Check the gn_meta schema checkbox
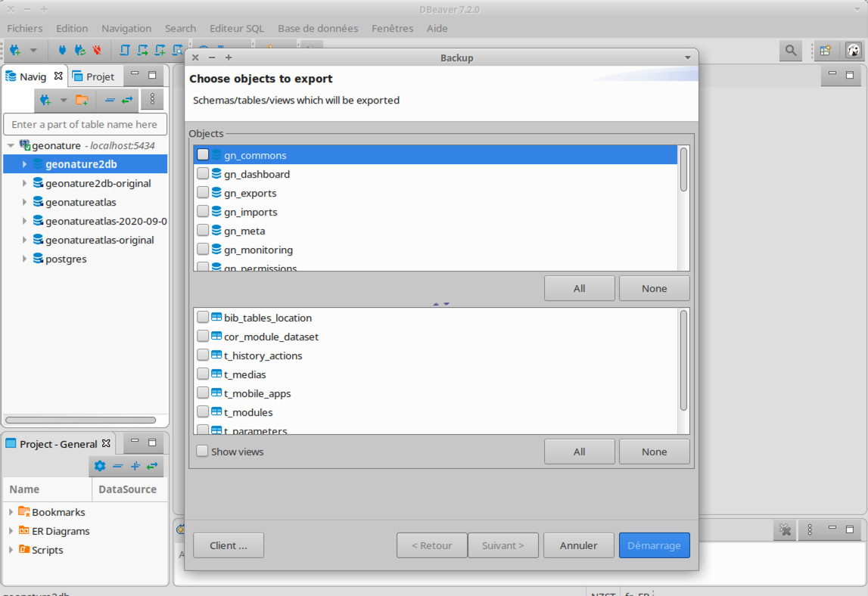Screen dimensions: 868x596 point(203,230)
